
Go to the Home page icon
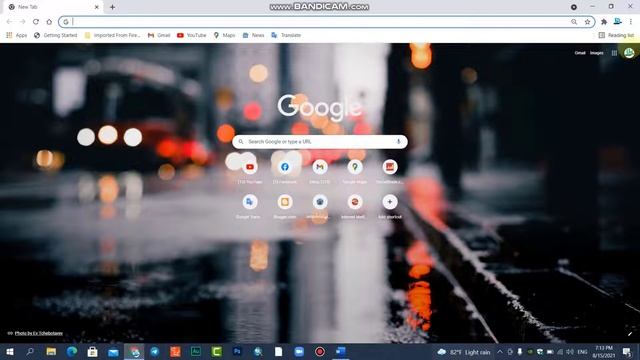pyautogui.click(x=49, y=22)
